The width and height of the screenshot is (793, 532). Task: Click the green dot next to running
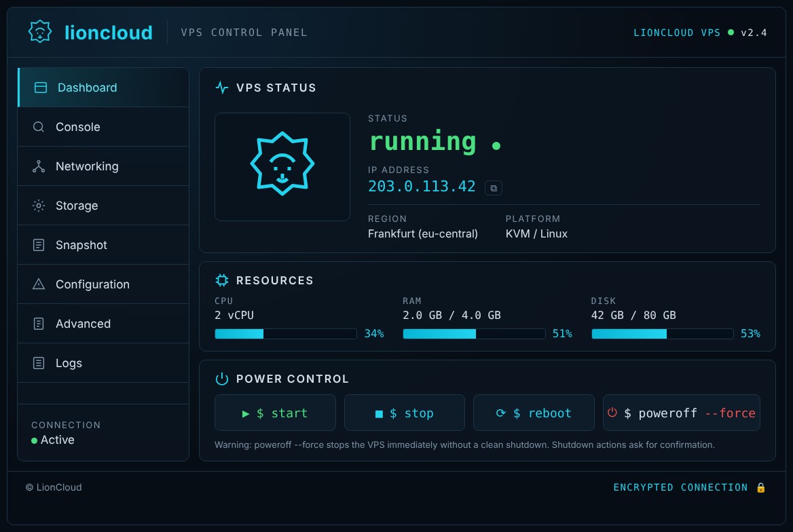tap(496, 146)
